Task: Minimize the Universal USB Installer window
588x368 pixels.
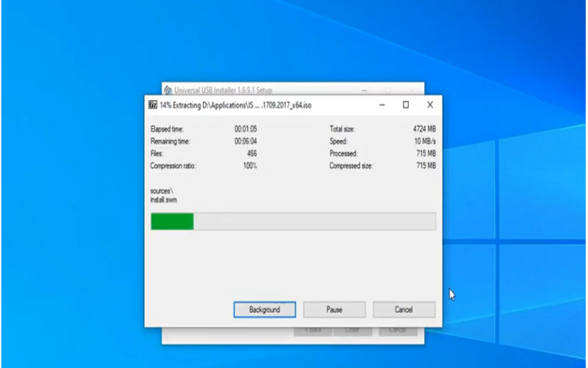Action: [x=364, y=90]
